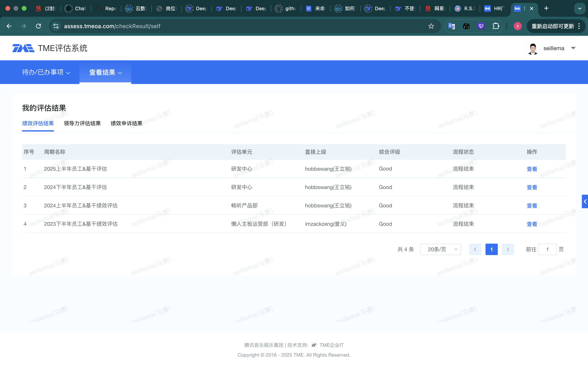
Task: View 2023下半年 evaluation result
Action: [532, 224]
